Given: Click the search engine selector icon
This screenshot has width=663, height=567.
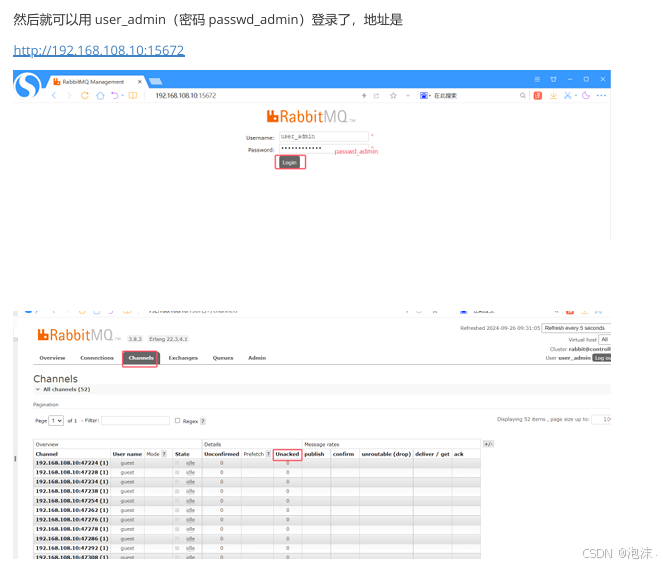Looking at the screenshot, I should [424, 96].
